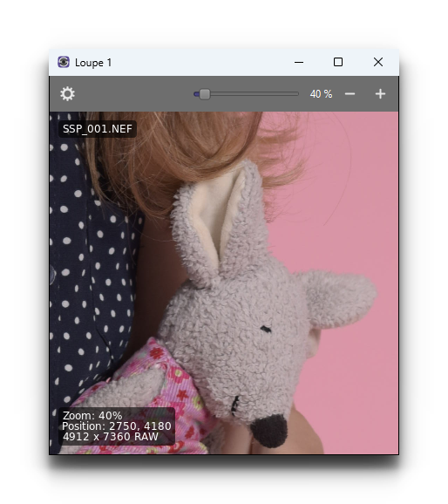Image resolution: width=448 pixels, height=504 pixels.
Task: Click the Loupe 1 window title
Action: click(93, 63)
